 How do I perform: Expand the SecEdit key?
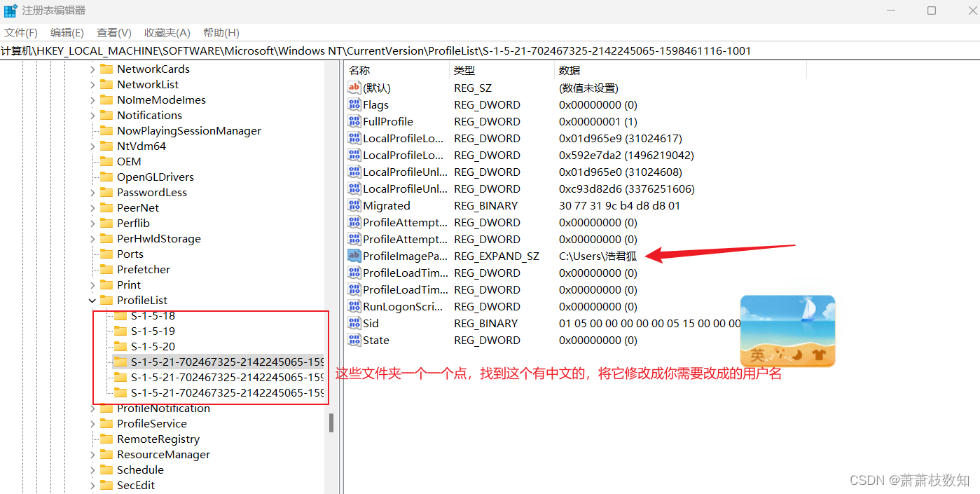pyautogui.click(x=92, y=485)
